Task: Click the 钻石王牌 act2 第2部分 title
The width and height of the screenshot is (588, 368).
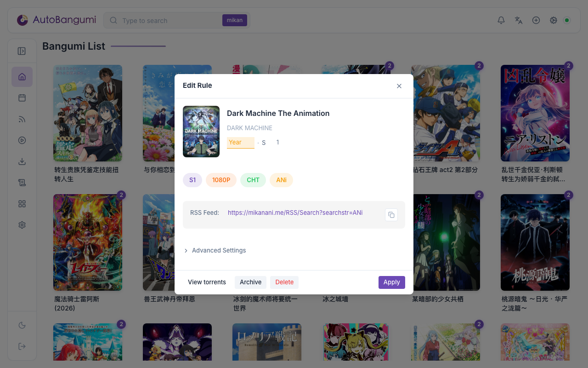Action: 445,170
